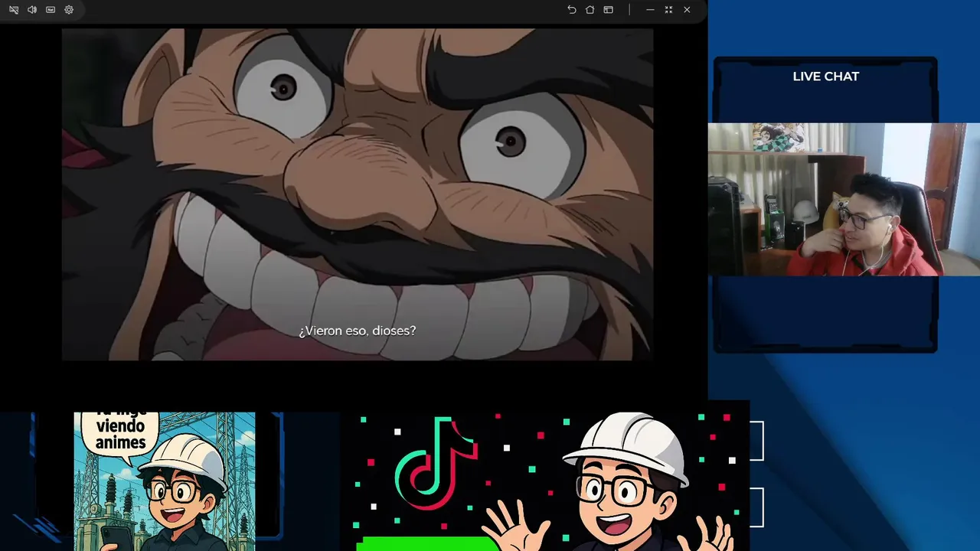Viewport: 980px width, 551px height.
Task: Click the subtitle "¿Vieron eso, dioses?"
Action: [358, 331]
